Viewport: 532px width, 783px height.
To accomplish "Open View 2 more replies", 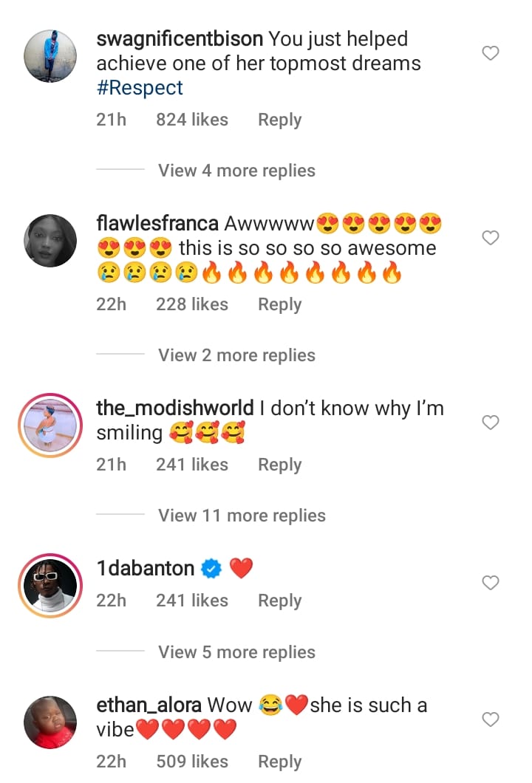I will click(x=236, y=355).
